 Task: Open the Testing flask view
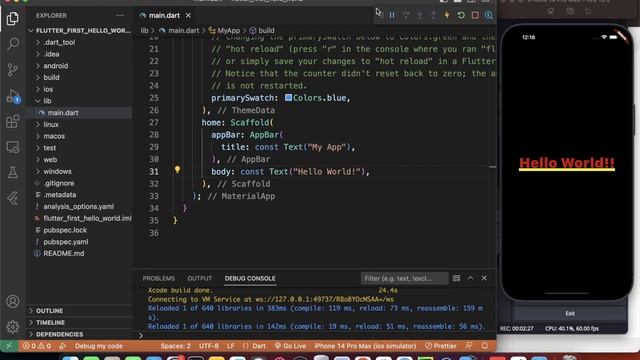[x=12, y=172]
